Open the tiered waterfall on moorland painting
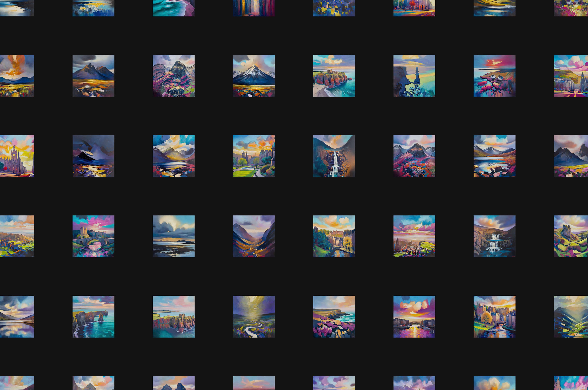Screen dimensions: 588x390 pos(494,236)
